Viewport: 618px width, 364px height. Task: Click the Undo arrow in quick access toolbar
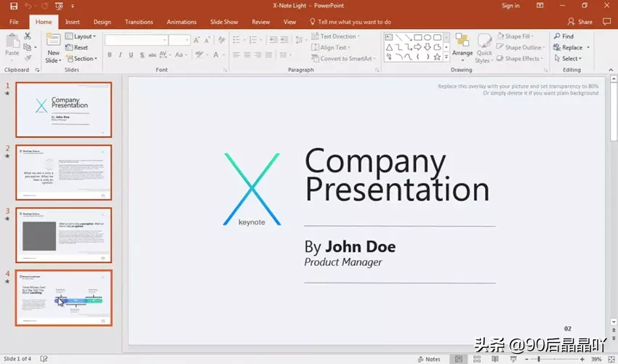[x=28, y=6]
